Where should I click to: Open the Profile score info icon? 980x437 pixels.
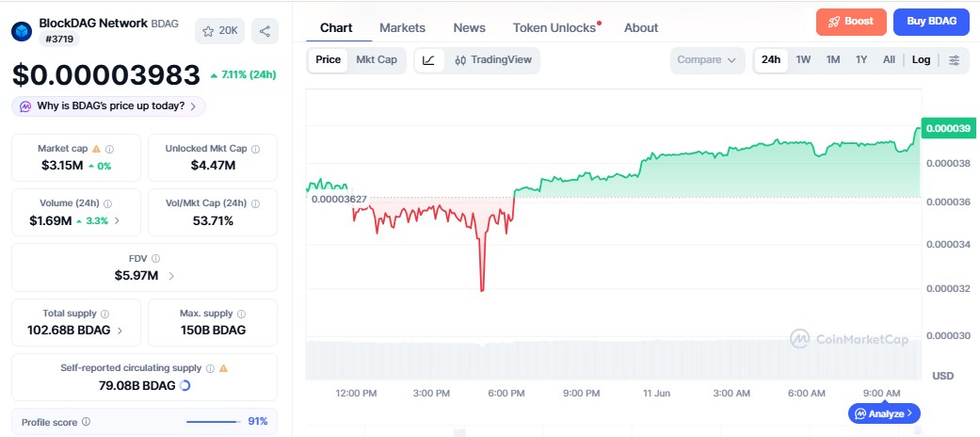coord(87,422)
